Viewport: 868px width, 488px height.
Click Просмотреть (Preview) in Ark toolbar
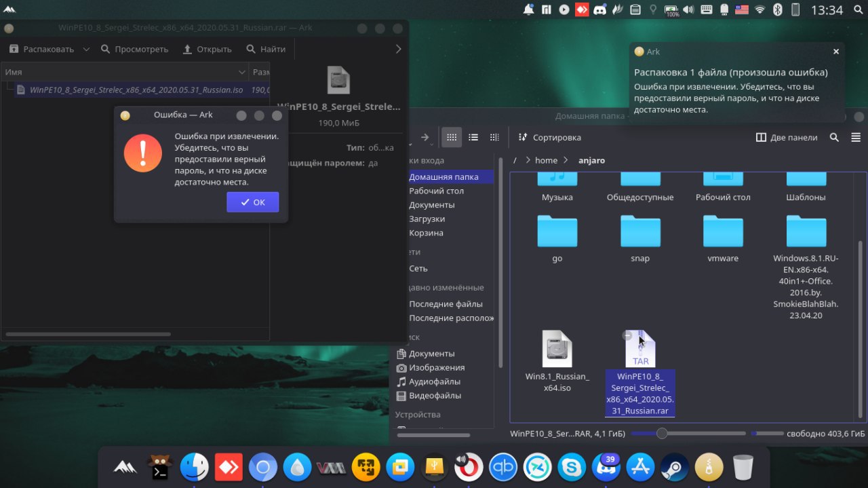[x=134, y=49]
